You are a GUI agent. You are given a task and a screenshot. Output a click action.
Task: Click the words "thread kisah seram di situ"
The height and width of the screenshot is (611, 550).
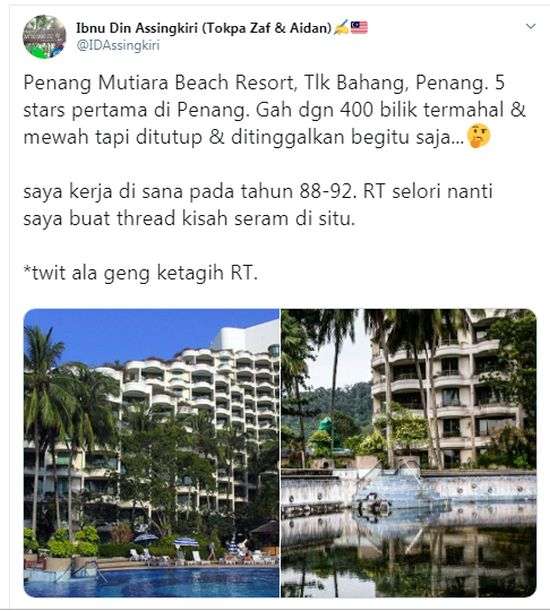[236, 218]
